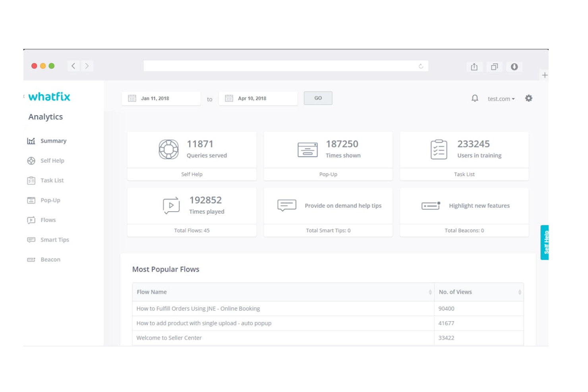
Task: Click the Beacon card icon
Action: click(x=431, y=205)
